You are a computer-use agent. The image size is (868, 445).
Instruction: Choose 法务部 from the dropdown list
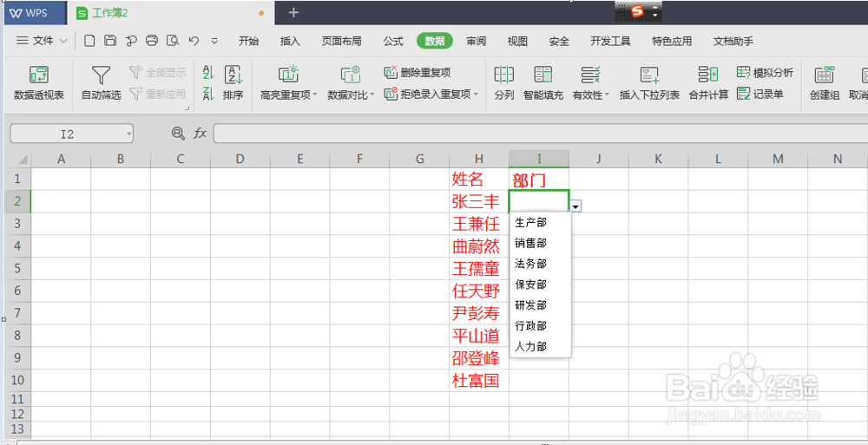point(540,264)
